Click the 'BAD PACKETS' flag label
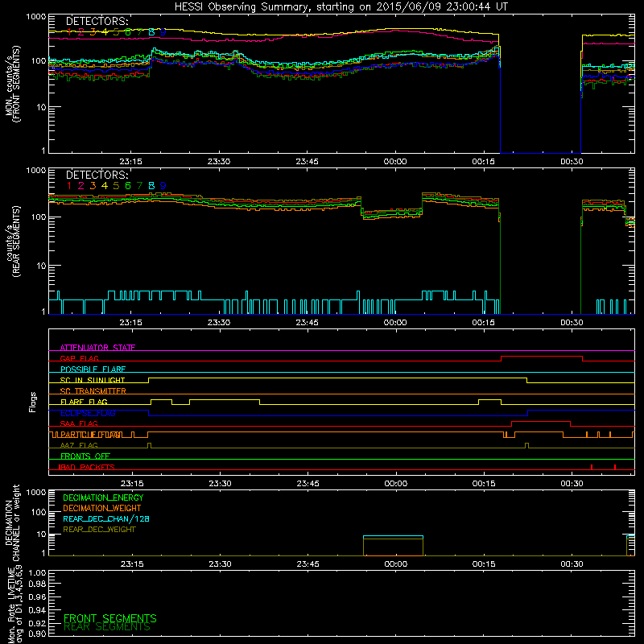 (86, 468)
